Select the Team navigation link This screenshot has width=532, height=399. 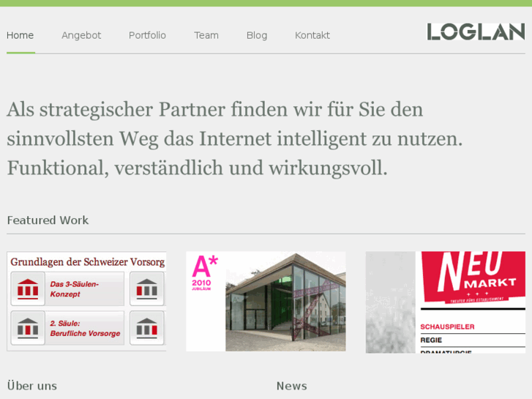206,35
